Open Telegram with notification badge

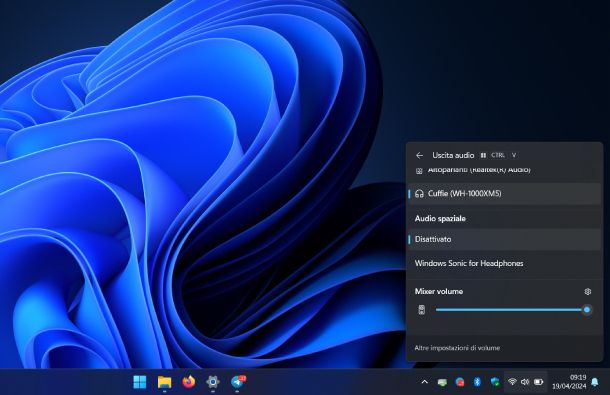pos(238,382)
